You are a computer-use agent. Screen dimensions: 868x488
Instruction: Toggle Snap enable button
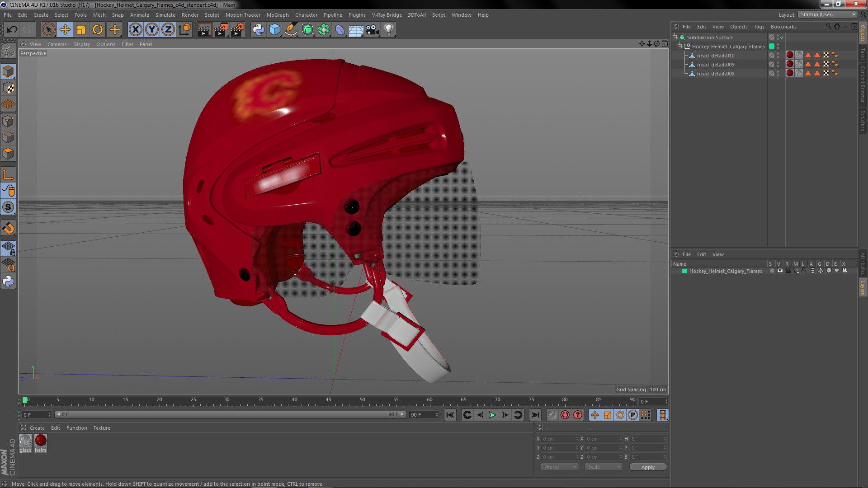coord(8,207)
